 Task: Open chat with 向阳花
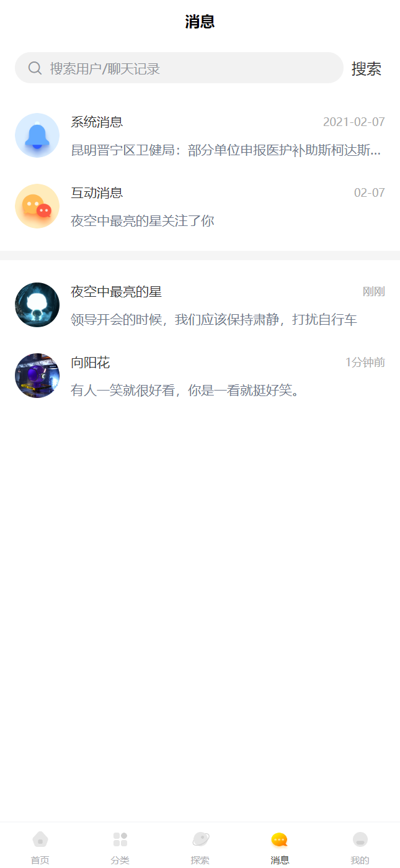pos(200,376)
